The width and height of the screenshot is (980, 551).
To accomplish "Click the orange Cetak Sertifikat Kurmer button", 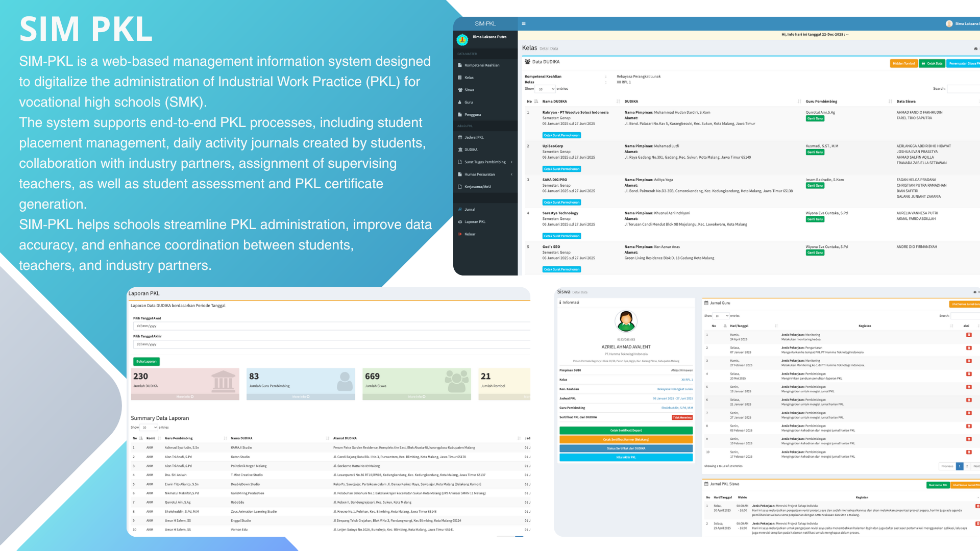I will [x=626, y=439].
